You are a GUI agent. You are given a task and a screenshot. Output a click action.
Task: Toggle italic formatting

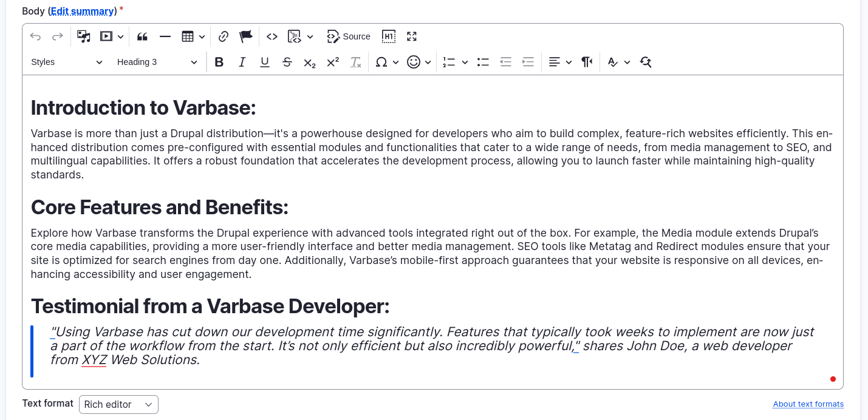[x=242, y=62]
